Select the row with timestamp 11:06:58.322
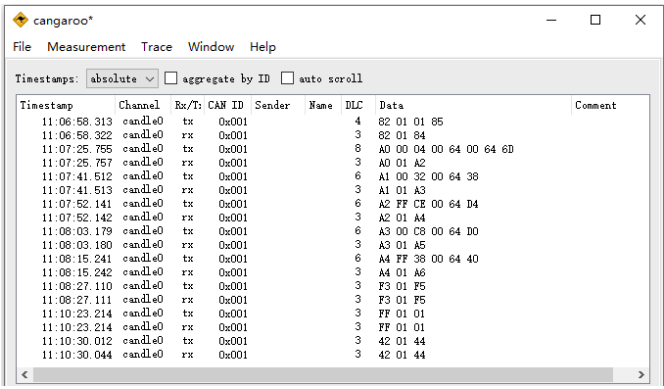Viewport: 664px width, 389px height. point(333,135)
